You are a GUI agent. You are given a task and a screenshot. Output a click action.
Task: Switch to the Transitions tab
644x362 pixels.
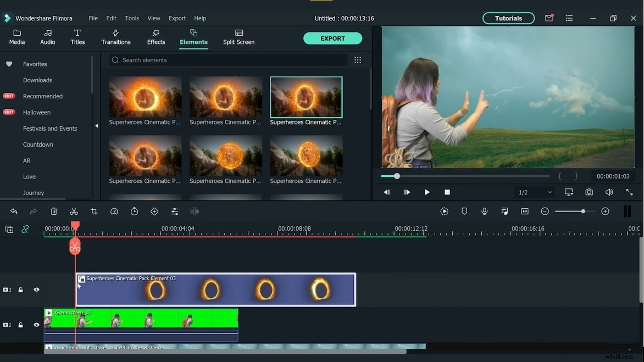pos(116,37)
